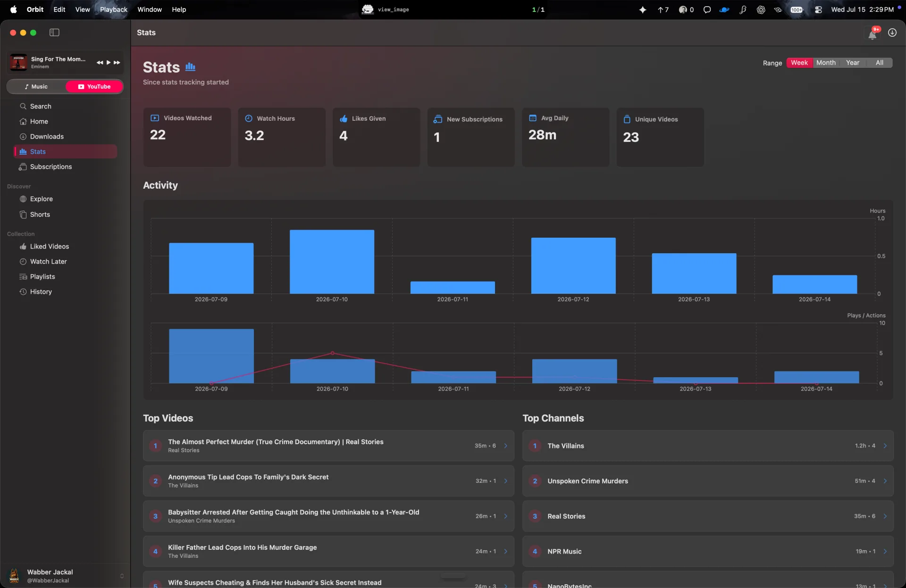
Task: Skip to next track in mini player
Action: tap(117, 63)
